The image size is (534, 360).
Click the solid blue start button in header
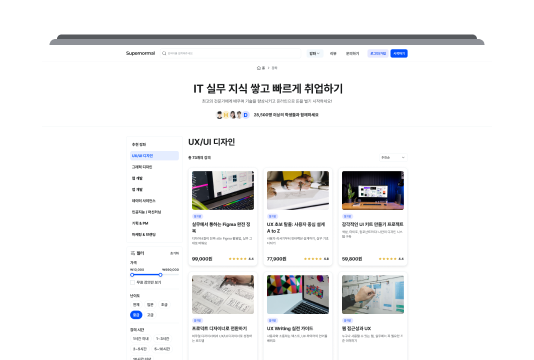click(399, 53)
